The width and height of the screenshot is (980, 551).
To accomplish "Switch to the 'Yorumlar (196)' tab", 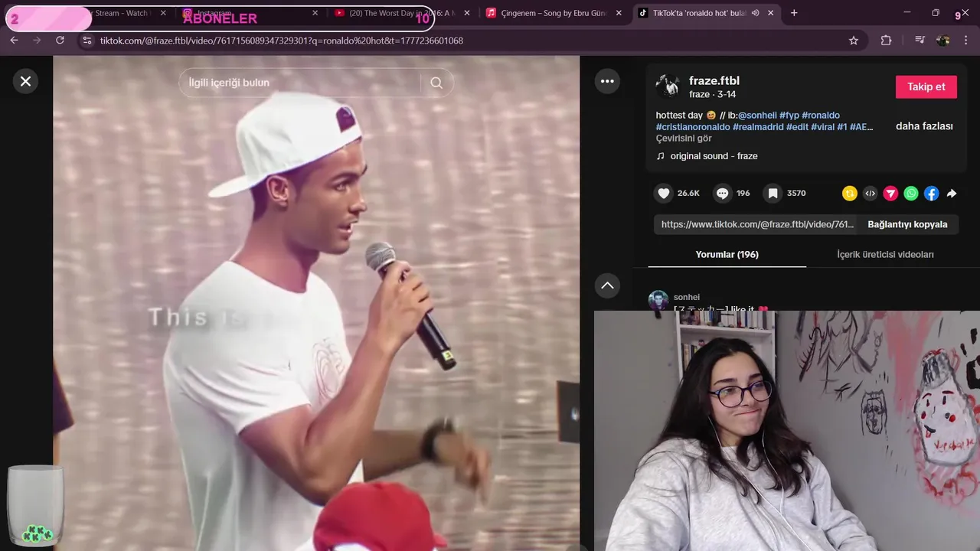I will tap(727, 255).
